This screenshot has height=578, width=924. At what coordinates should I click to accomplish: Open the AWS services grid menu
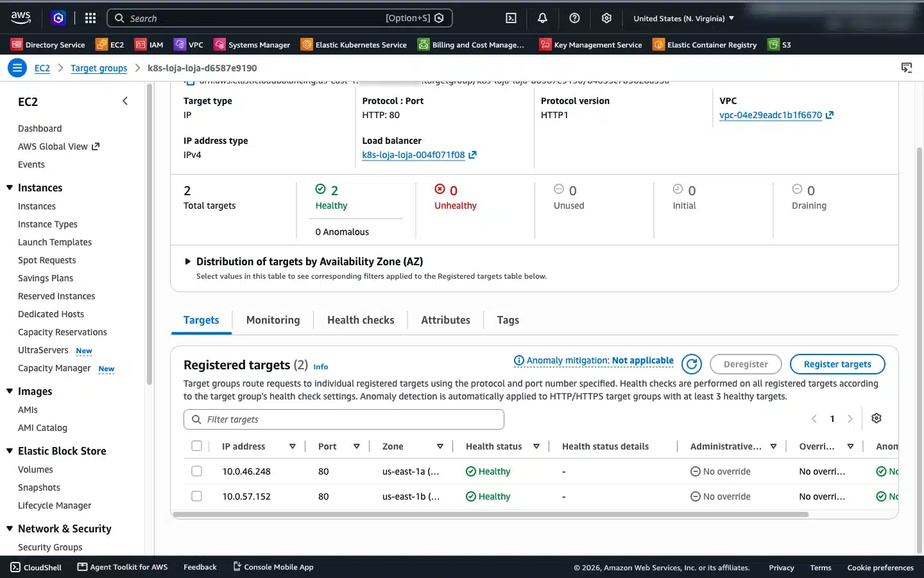pyautogui.click(x=90, y=18)
